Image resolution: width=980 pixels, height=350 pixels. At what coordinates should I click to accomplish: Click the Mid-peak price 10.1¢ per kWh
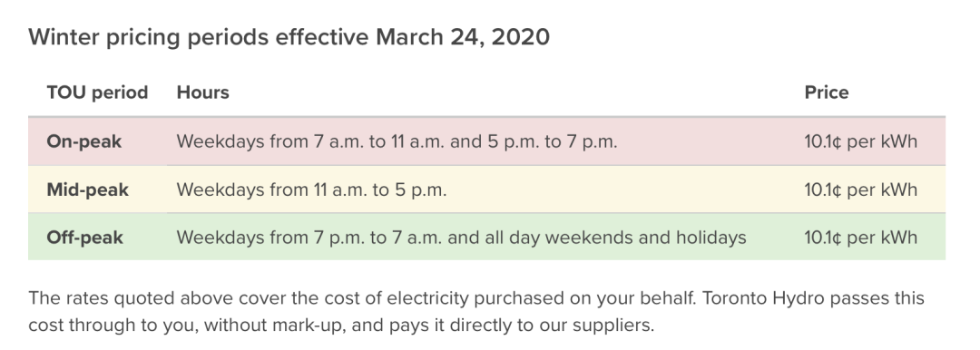tap(860, 190)
